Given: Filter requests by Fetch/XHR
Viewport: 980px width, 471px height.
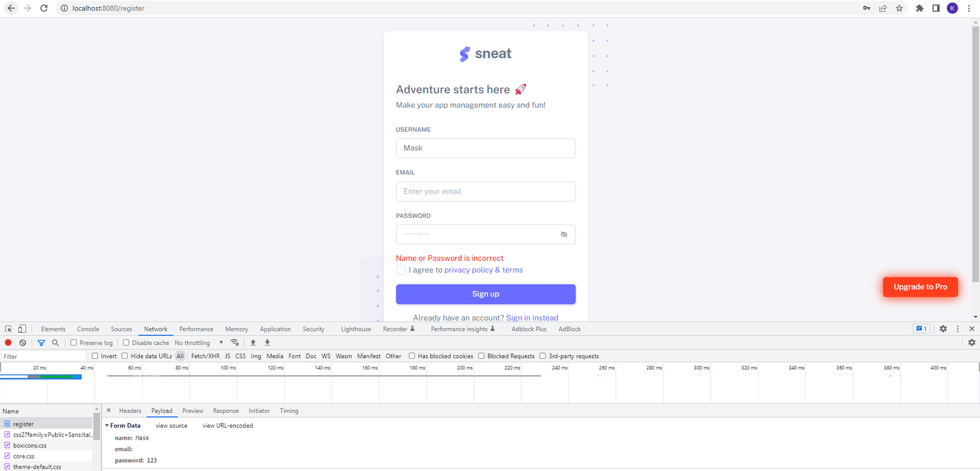Looking at the screenshot, I should (206, 356).
